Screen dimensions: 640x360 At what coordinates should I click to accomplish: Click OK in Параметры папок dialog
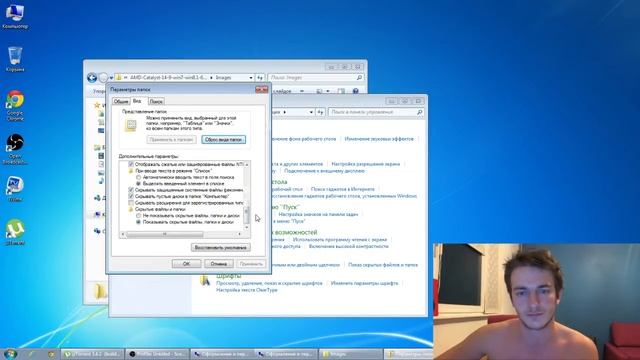[x=186, y=264]
